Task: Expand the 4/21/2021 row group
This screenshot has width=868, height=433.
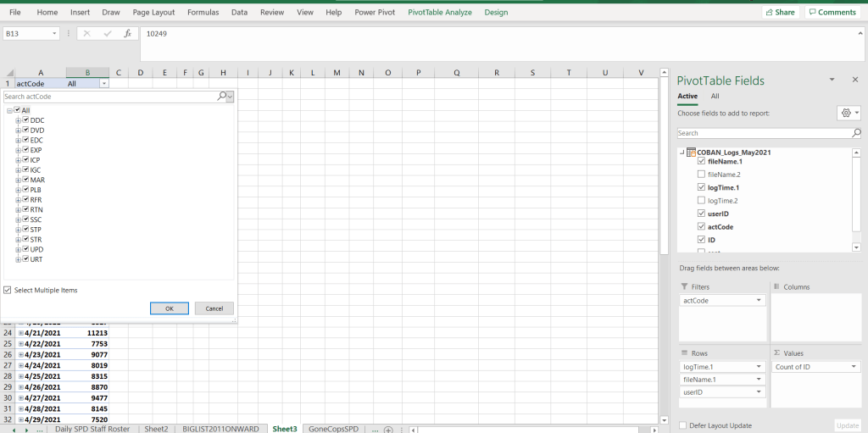Action: tap(21, 334)
